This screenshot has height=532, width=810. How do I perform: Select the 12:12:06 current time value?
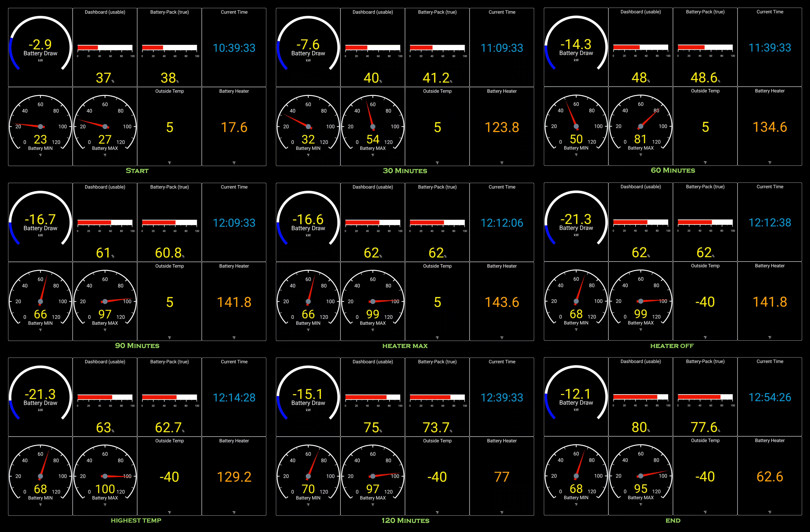(502, 223)
